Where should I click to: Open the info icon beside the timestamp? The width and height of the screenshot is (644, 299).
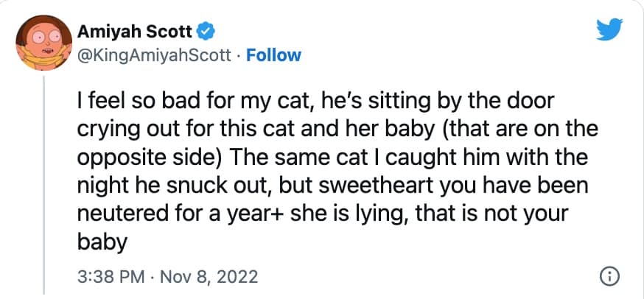(609, 277)
